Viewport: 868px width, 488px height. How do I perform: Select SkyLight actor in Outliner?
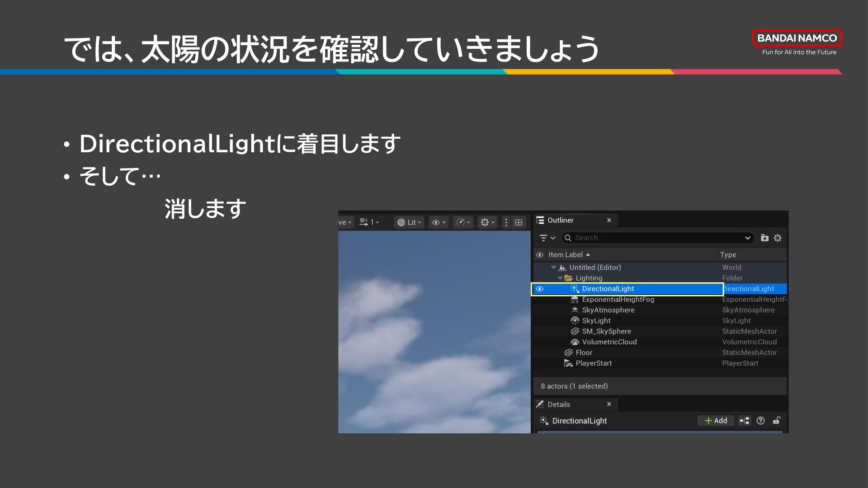[596, 321]
